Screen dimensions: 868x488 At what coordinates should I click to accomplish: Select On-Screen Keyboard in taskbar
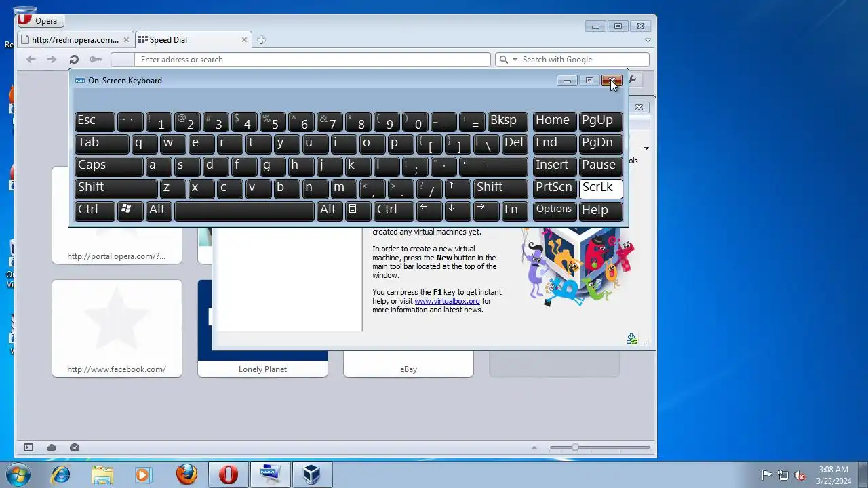point(270,474)
